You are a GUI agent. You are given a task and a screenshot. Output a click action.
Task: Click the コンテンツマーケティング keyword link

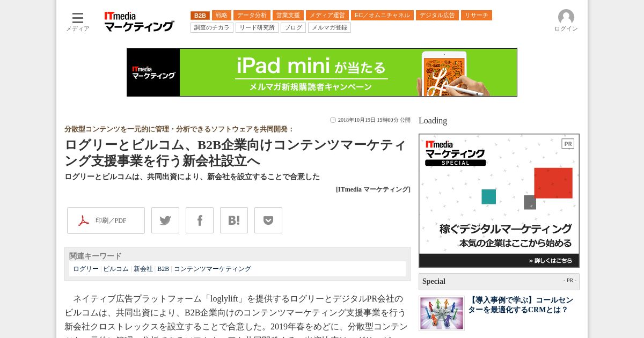tap(213, 269)
